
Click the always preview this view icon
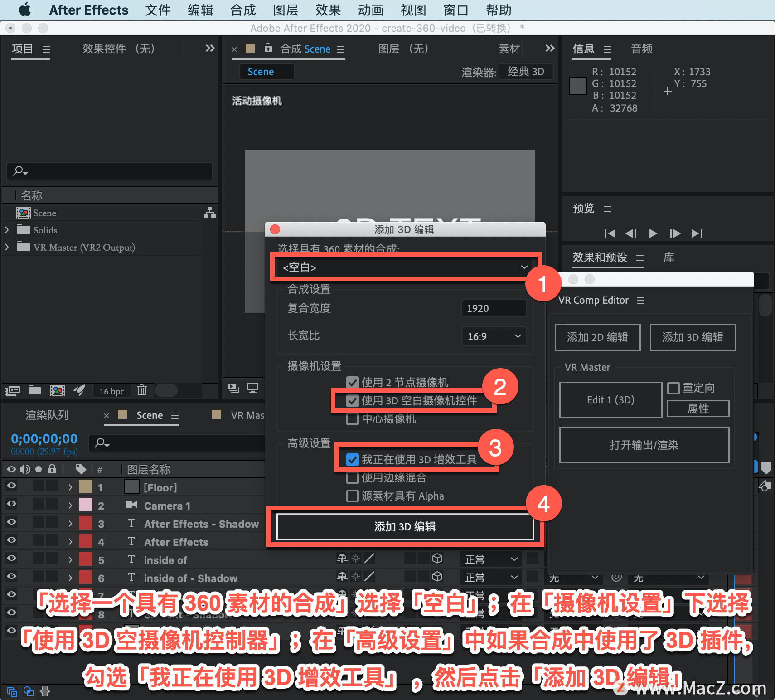(233, 388)
